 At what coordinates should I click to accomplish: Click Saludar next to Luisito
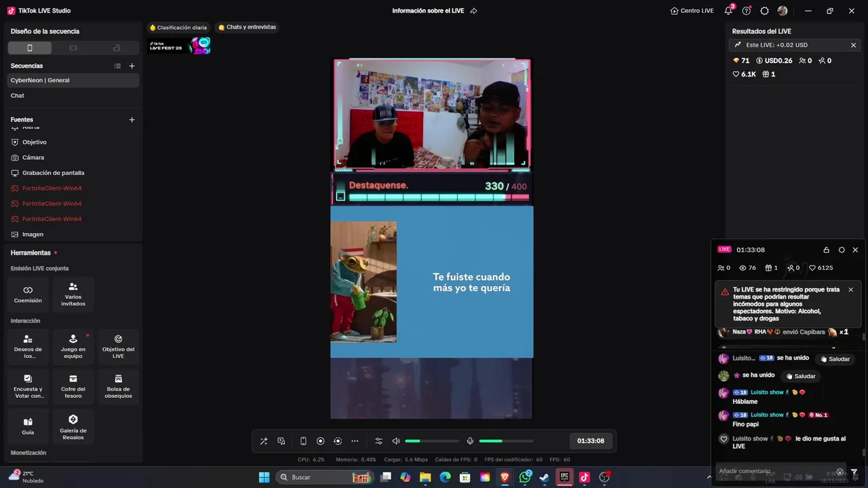point(835,359)
